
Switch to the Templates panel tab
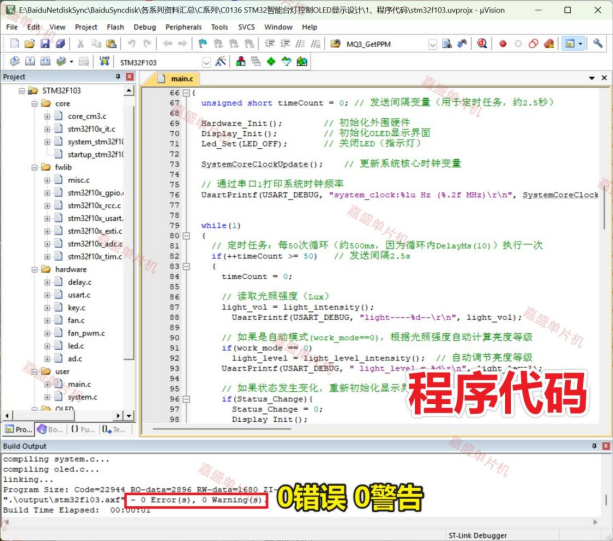pos(114,429)
